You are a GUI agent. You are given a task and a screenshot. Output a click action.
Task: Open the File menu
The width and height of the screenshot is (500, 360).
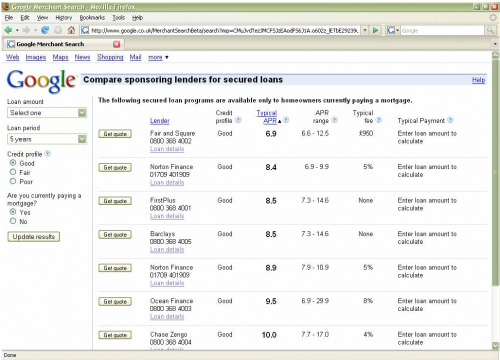click(x=9, y=18)
